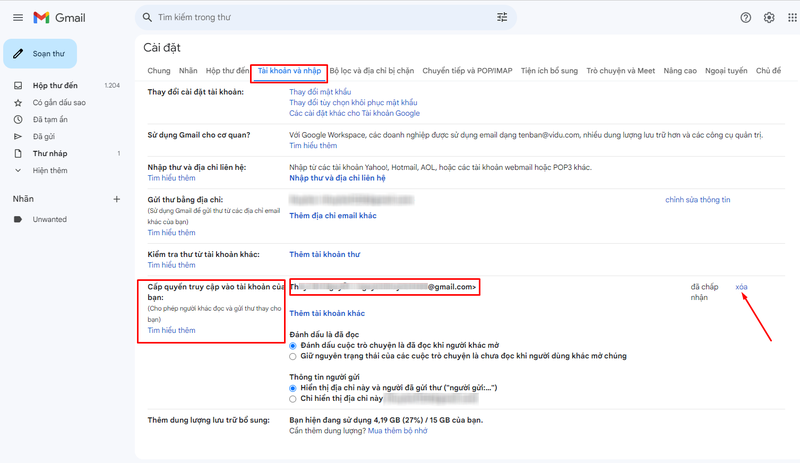Open the Ngoại tuyến tab
The image size is (800, 463).
[x=726, y=71]
